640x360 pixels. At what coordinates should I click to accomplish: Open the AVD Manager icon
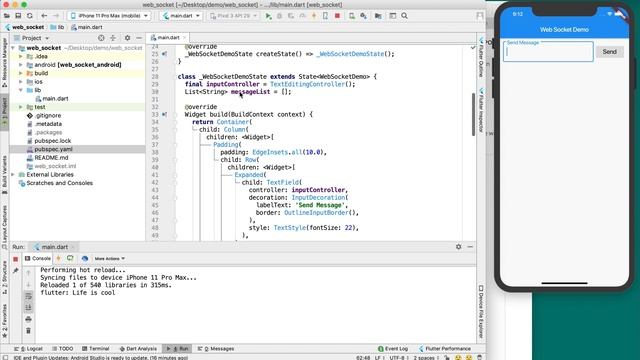(351, 16)
